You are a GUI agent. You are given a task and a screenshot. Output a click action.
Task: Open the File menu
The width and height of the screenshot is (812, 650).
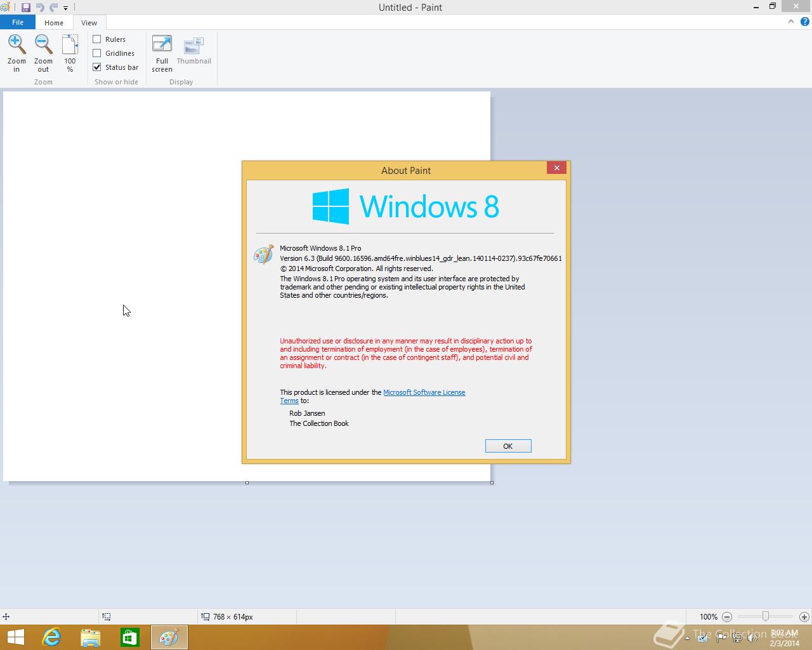(18, 22)
